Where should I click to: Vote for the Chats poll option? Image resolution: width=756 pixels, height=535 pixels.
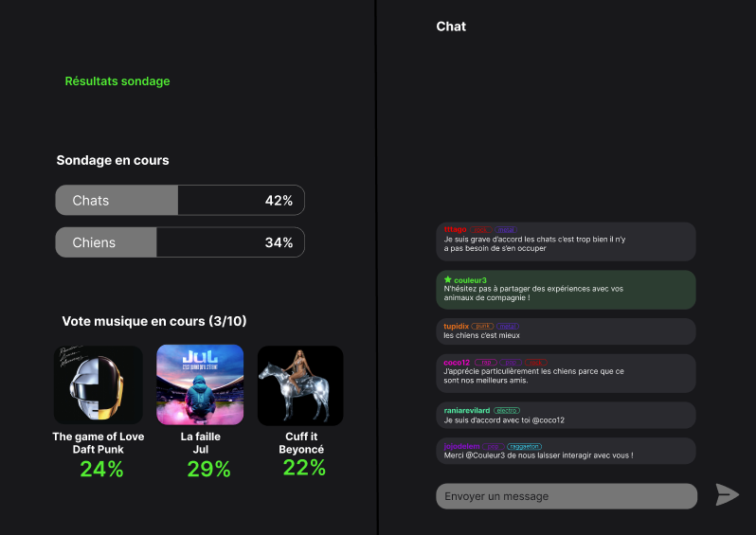tap(180, 200)
